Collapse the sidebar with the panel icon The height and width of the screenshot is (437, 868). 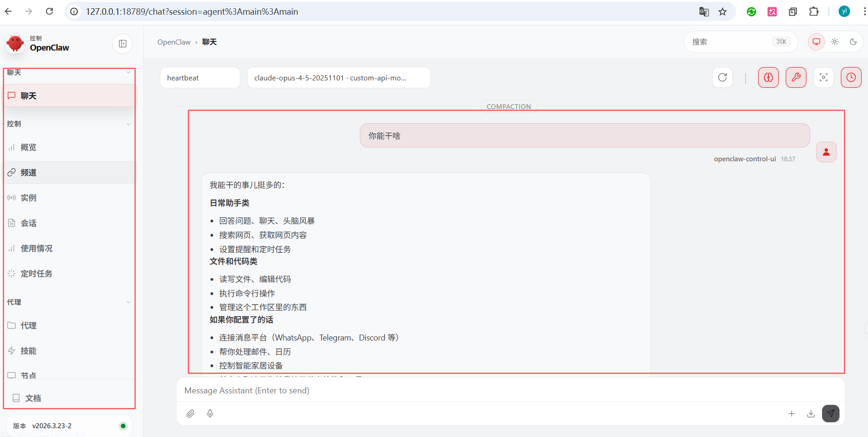pyautogui.click(x=122, y=44)
